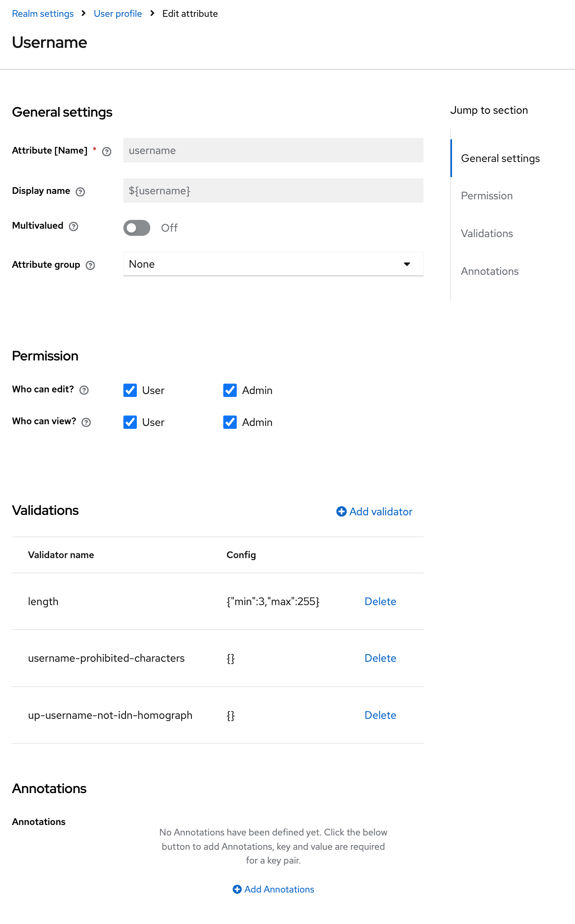This screenshot has width=575, height=924.
Task: Click help icon beside Display name
Action: (x=80, y=192)
